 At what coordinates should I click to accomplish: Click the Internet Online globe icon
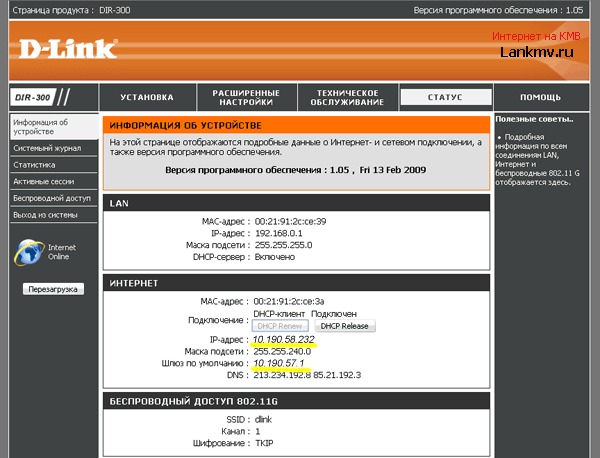coord(29,252)
